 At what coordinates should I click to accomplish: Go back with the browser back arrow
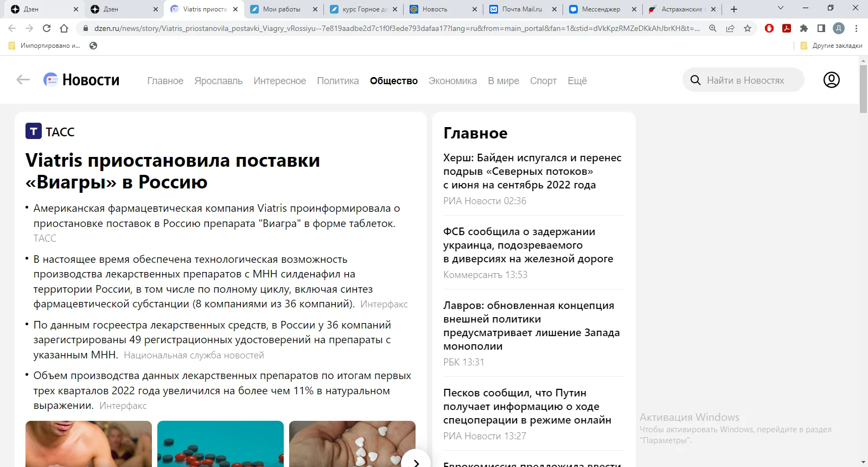coord(12,28)
